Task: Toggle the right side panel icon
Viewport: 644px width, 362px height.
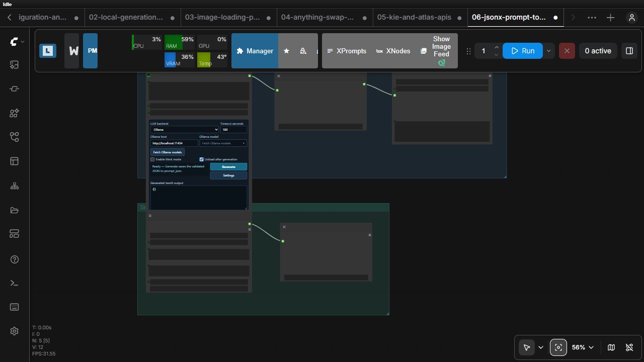Action: (x=629, y=51)
